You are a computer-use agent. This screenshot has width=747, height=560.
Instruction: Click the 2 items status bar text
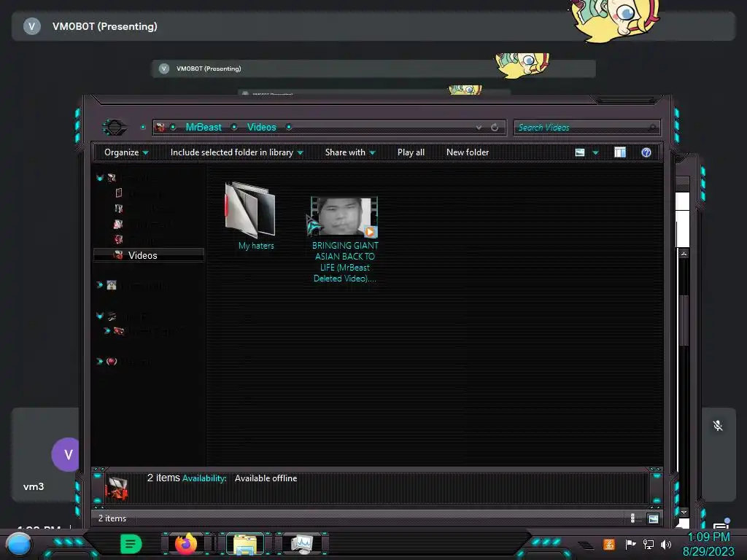tap(112, 518)
